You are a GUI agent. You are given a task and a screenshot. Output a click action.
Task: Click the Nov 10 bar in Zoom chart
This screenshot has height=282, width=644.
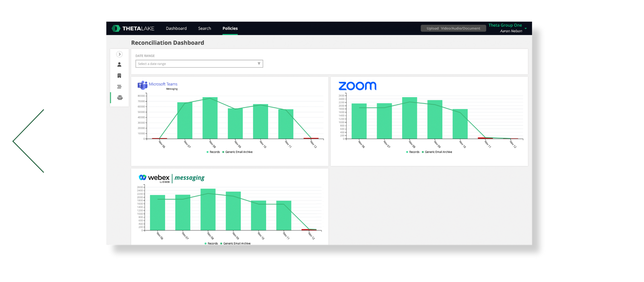click(460, 124)
